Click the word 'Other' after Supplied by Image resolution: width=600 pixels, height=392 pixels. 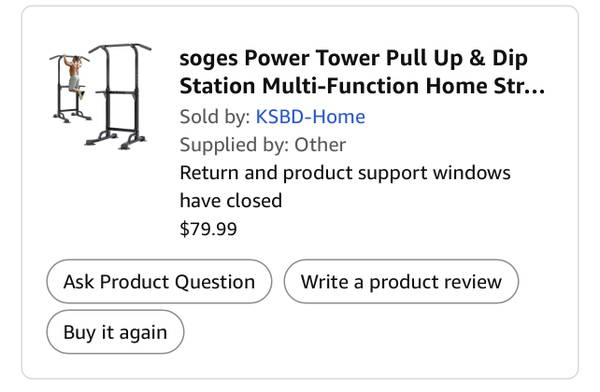tap(320, 145)
